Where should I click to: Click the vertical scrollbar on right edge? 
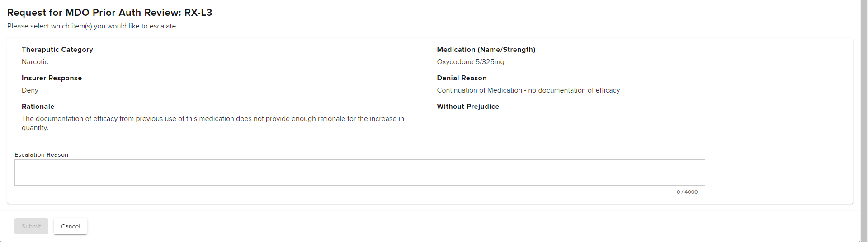(864, 121)
